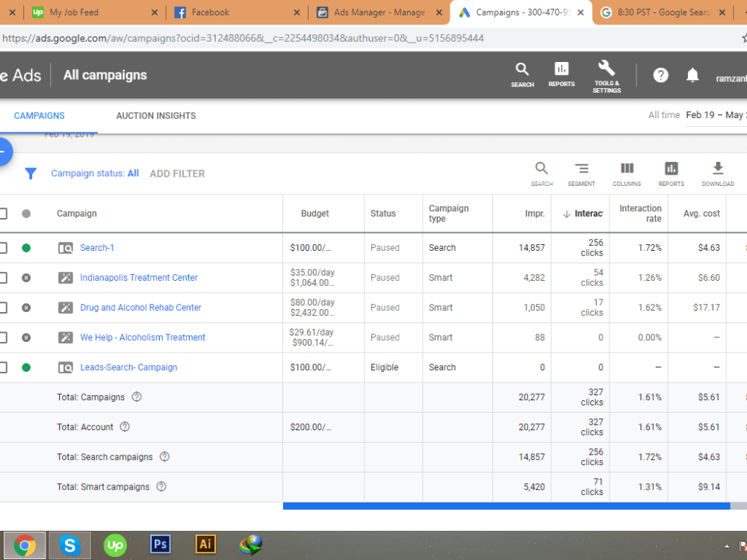Open Upwork app from the taskbar

tap(115, 545)
